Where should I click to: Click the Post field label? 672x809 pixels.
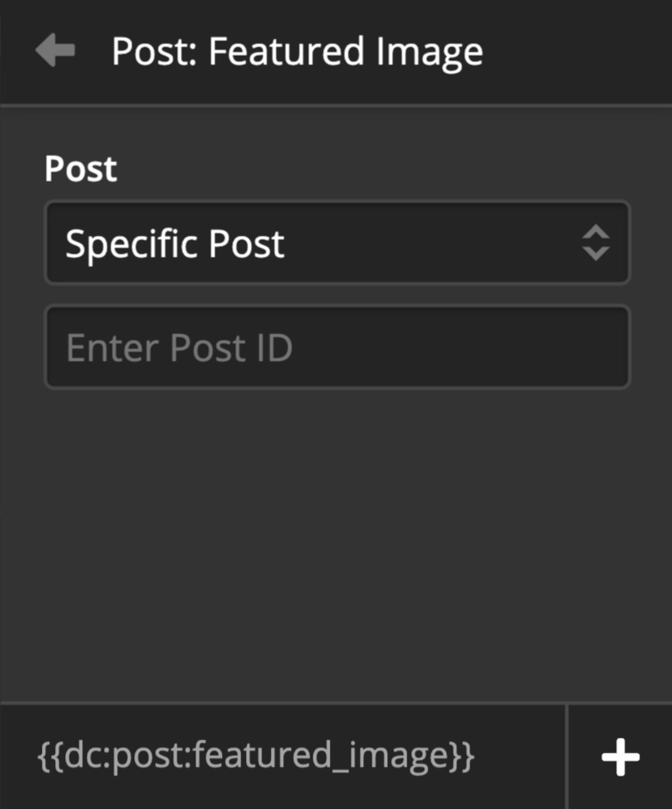coord(81,168)
